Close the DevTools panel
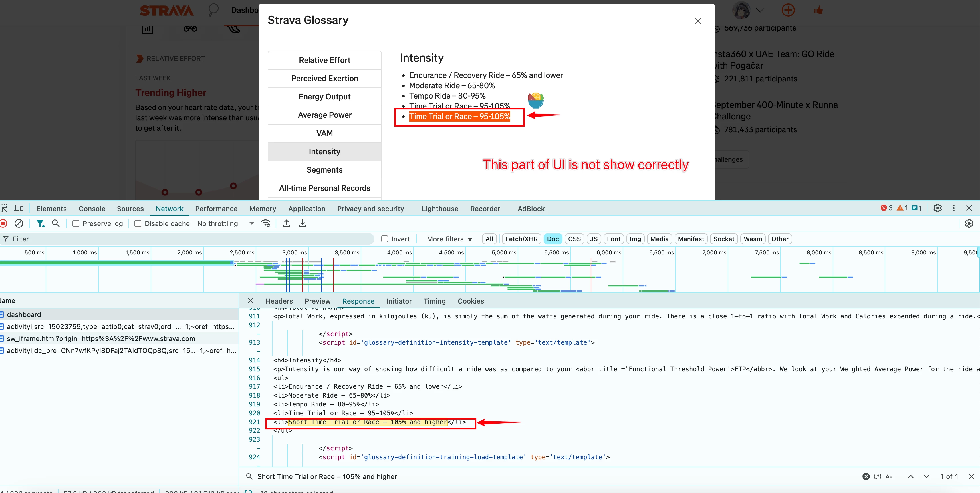 969,208
